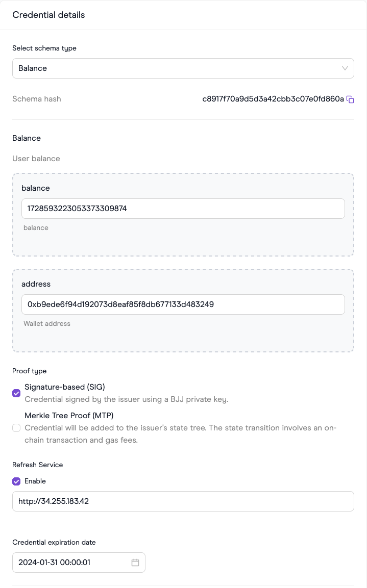Click the Enable label text
Viewport: 367px width, 588px height.
[x=35, y=481]
